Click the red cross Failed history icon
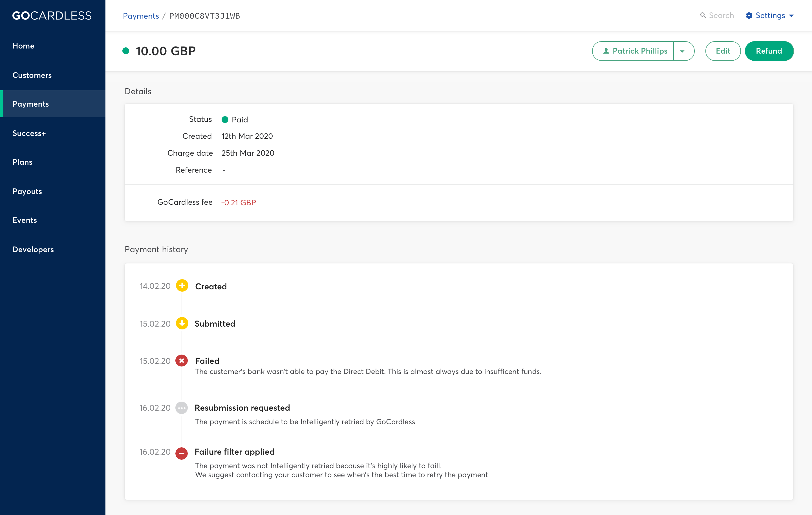Image resolution: width=812 pixels, height=515 pixels. point(182,360)
